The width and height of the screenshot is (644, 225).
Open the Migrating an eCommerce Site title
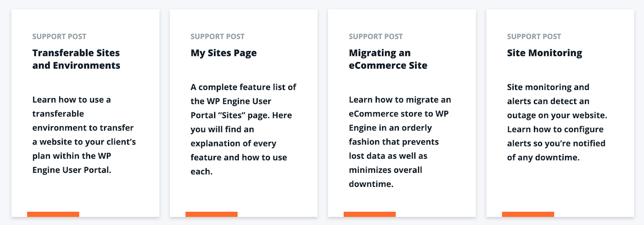click(x=388, y=60)
